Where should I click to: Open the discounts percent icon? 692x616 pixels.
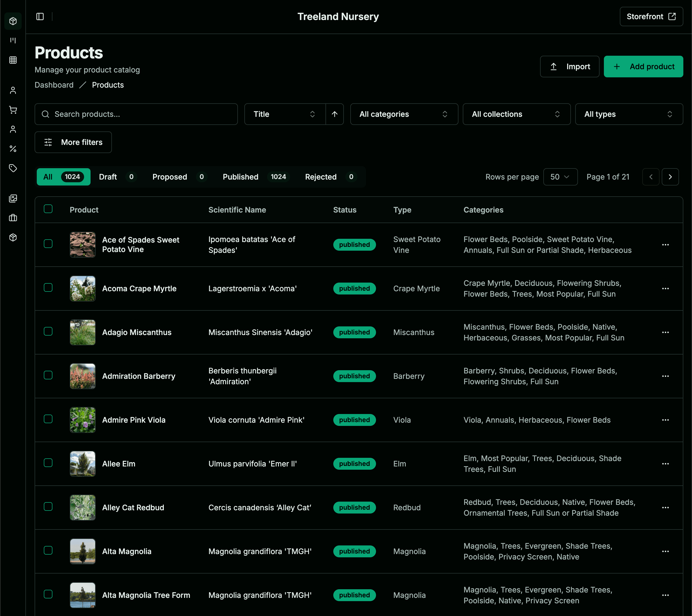coord(13,148)
